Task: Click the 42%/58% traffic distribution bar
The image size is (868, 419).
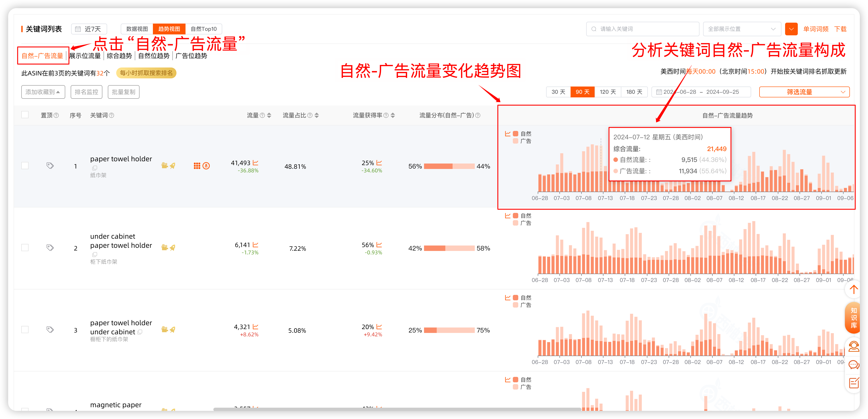Action: [449, 248]
